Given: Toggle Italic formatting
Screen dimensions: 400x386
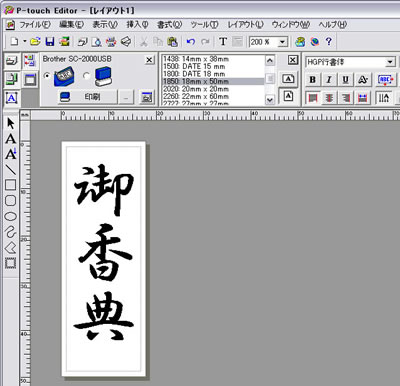Looking at the screenshot, I should coord(329,80).
